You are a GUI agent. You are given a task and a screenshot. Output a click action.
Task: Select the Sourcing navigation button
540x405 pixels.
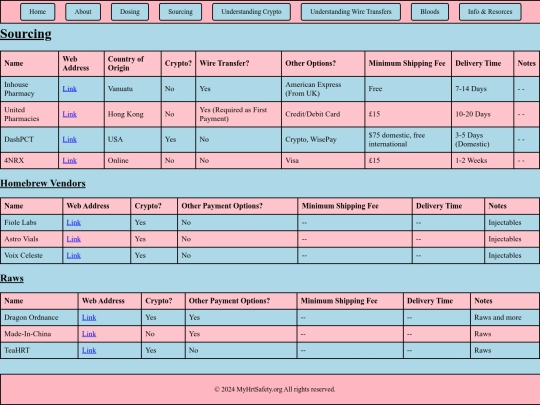(x=180, y=12)
